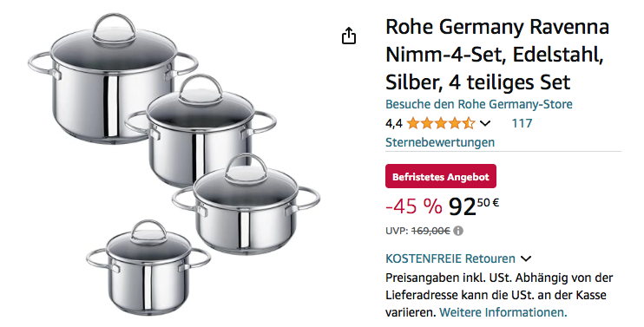
Task: Open the UVP info icon
Action: 458,231
